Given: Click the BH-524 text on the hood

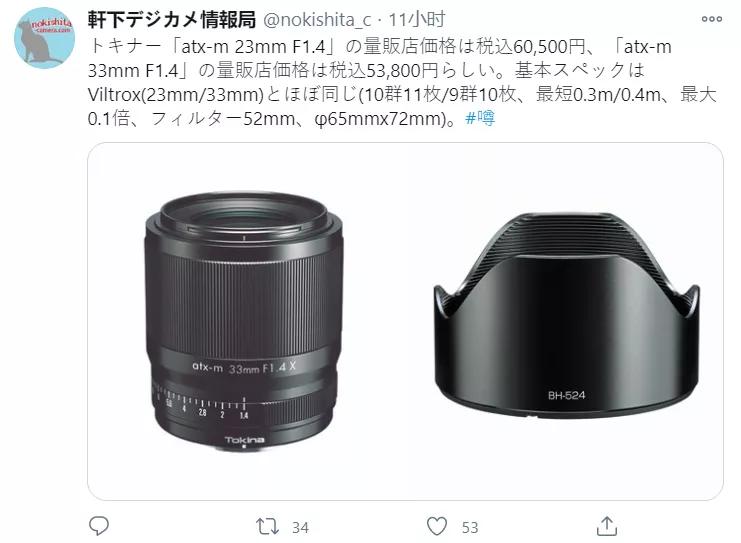Looking at the screenshot, I should click(566, 395).
